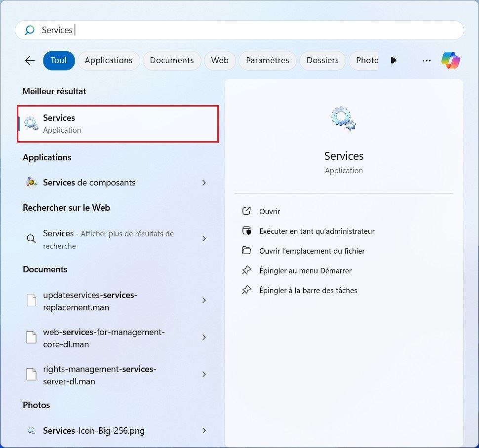Click the pin icon for Épingler au menu Démarrer
Screen dimensions: 479x448
pyautogui.click(x=246, y=270)
